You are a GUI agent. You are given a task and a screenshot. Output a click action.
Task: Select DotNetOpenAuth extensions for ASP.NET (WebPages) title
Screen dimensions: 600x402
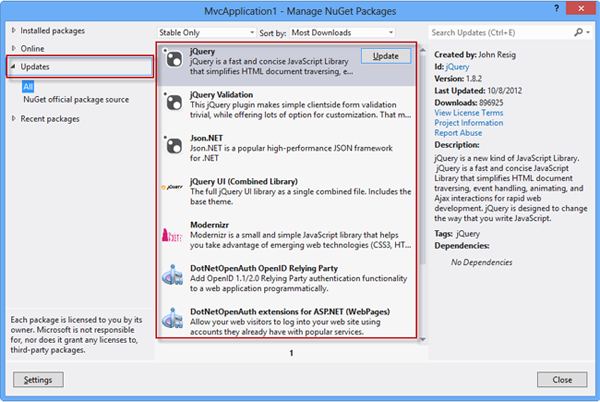(290, 312)
